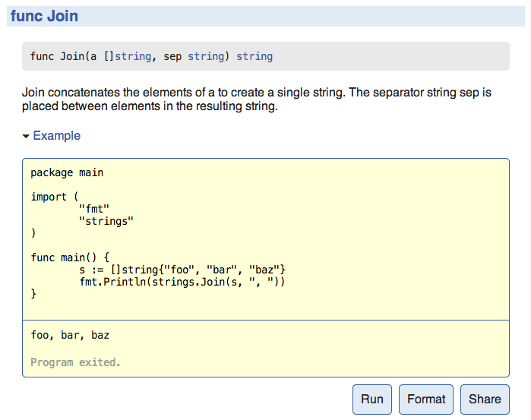Click the Join description paragraph
531x420 pixels.
point(257,99)
